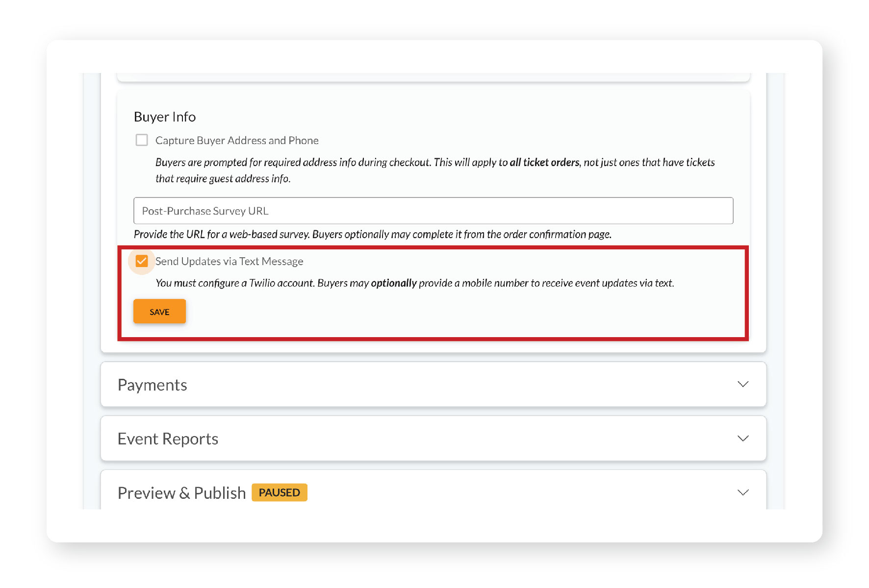Expand the Preview & Publish section chevron
Image resolution: width=869 pixels, height=588 pixels.
click(x=743, y=492)
